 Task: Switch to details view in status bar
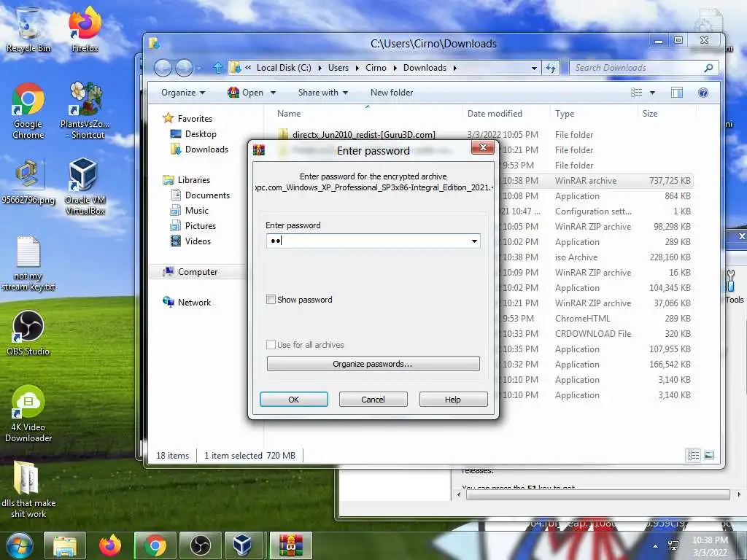click(x=693, y=456)
